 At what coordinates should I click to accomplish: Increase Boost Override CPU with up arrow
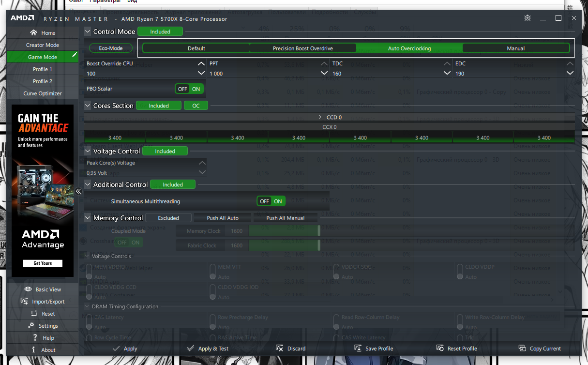click(x=201, y=63)
